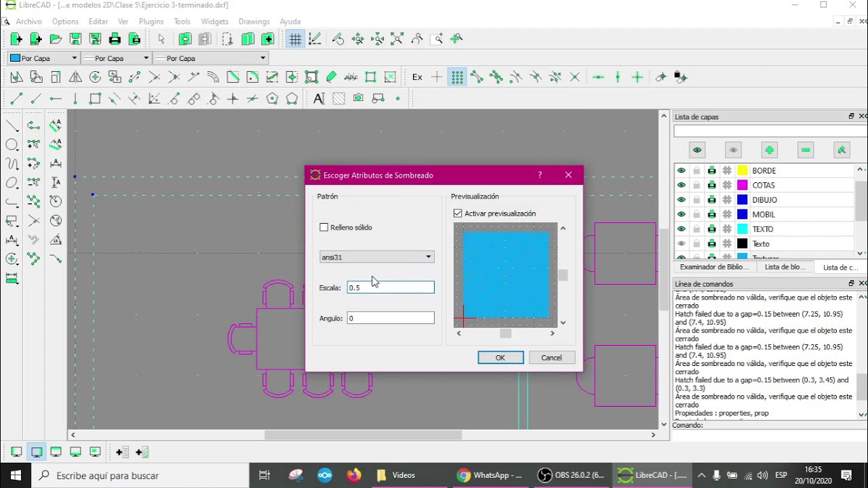The width and height of the screenshot is (868, 488).
Task: Select the Insert Image camera icon
Action: pyautogui.click(x=358, y=99)
